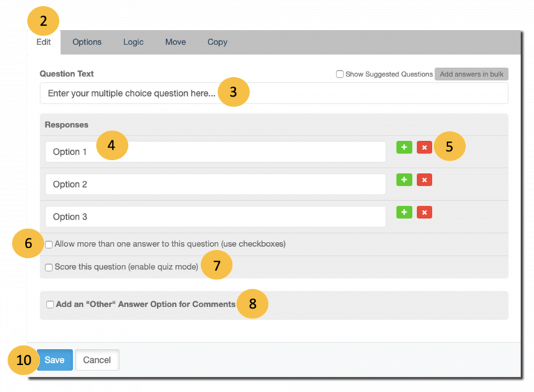Click the Option 1 response field
Viewport: 534px width, 392px height.
216,152
